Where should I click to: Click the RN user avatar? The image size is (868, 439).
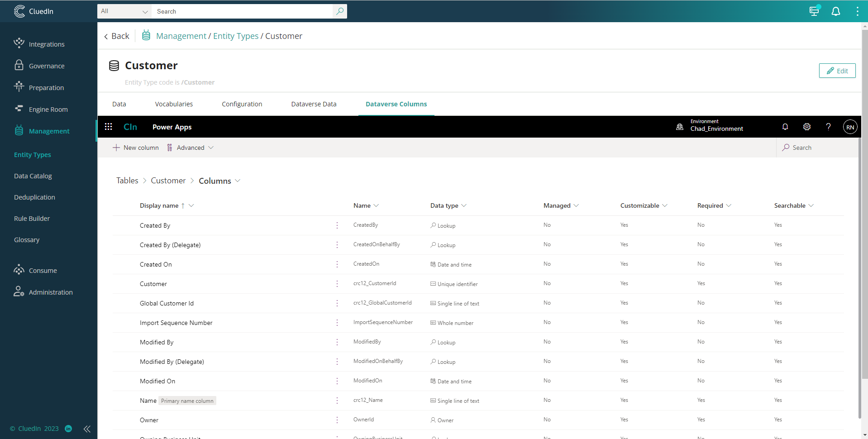pos(850,127)
